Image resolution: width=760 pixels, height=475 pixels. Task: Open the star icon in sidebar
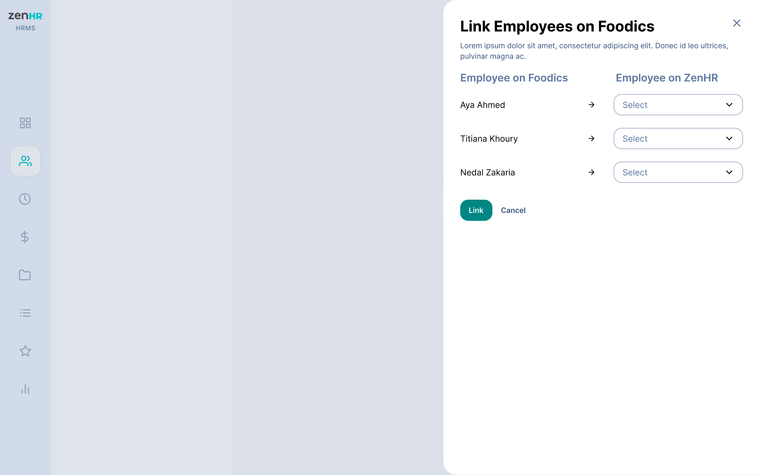[x=25, y=351]
